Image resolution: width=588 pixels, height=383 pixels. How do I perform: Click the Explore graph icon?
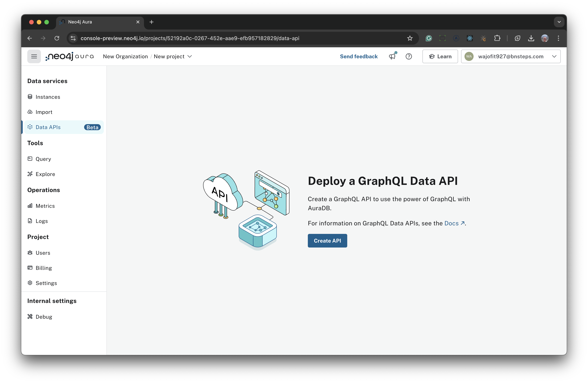pos(30,174)
